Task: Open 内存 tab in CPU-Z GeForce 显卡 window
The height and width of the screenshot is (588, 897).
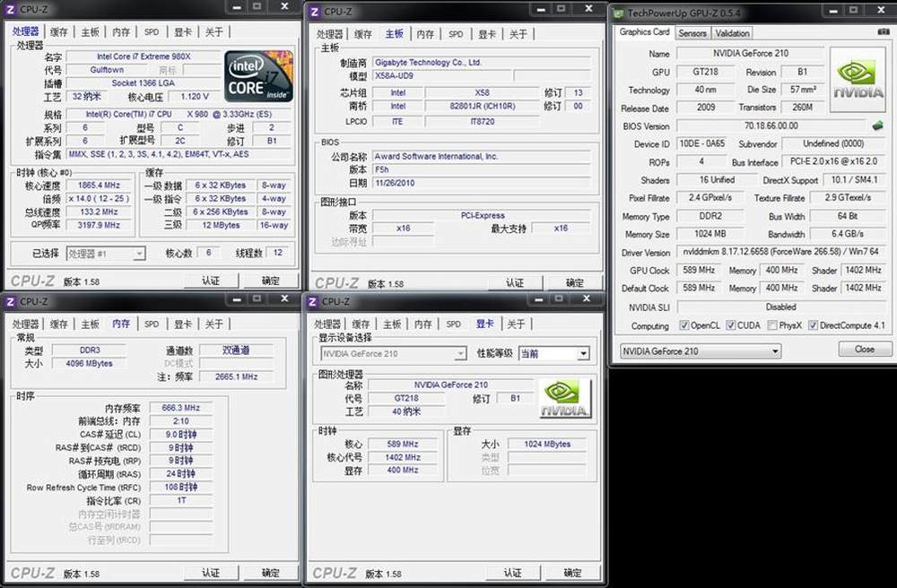Action: tap(422, 324)
